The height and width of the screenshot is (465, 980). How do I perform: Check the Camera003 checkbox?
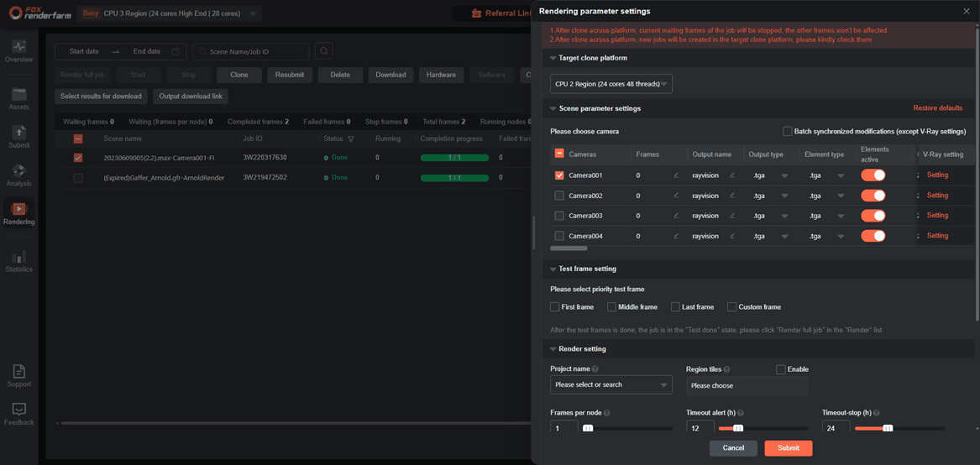point(559,216)
